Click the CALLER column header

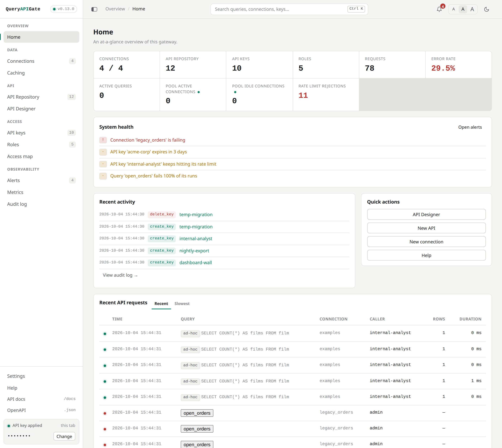[377, 319]
